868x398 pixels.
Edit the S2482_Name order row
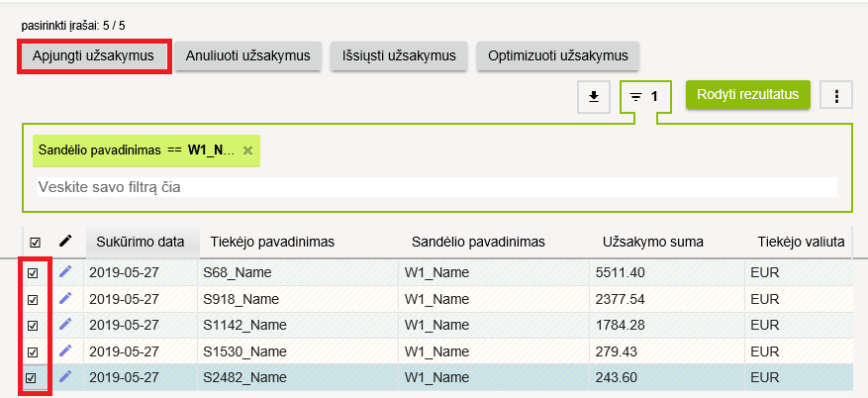point(66,377)
